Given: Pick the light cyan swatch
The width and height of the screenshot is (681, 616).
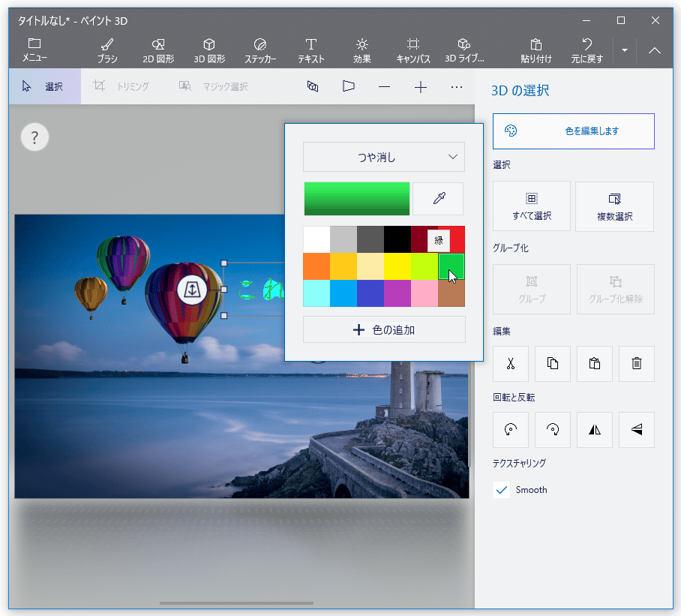Looking at the screenshot, I should (x=316, y=293).
